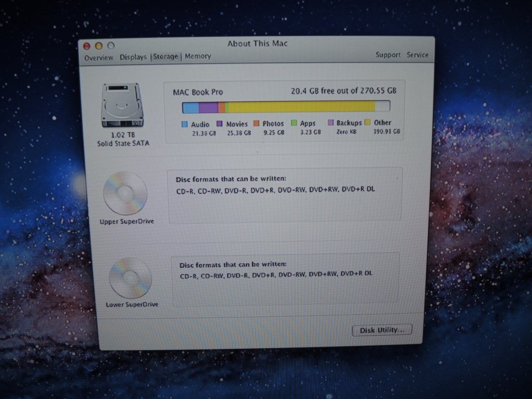Viewport: 532px width, 399px height.
Task: Click the 'MAC Book Pro' volume name
Action: pyautogui.click(x=198, y=92)
